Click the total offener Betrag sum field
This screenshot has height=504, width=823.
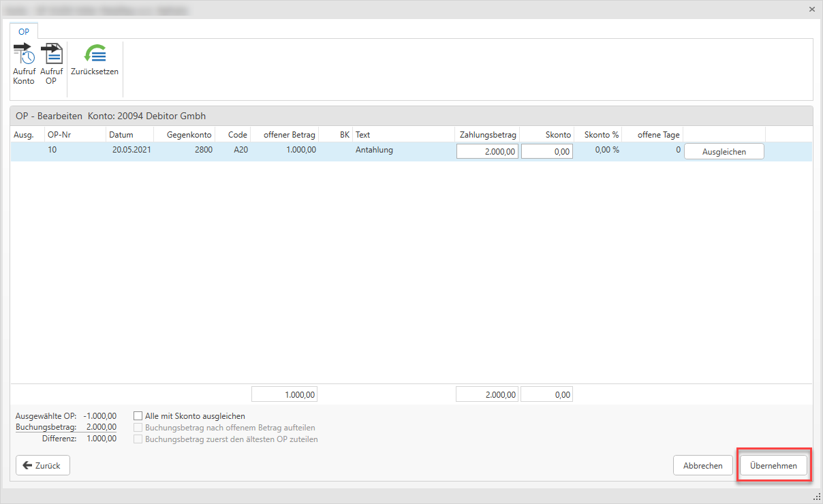click(284, 394)
